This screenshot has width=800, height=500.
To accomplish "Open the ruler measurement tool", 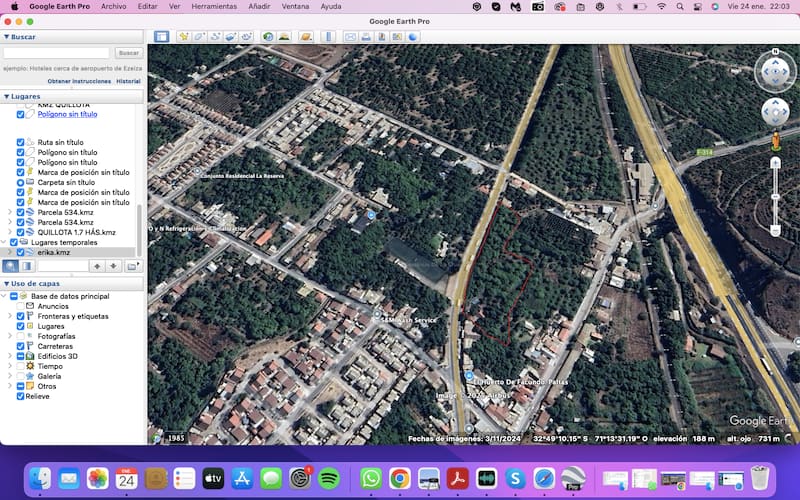I will pyautogui.click(x=328, y=37).
